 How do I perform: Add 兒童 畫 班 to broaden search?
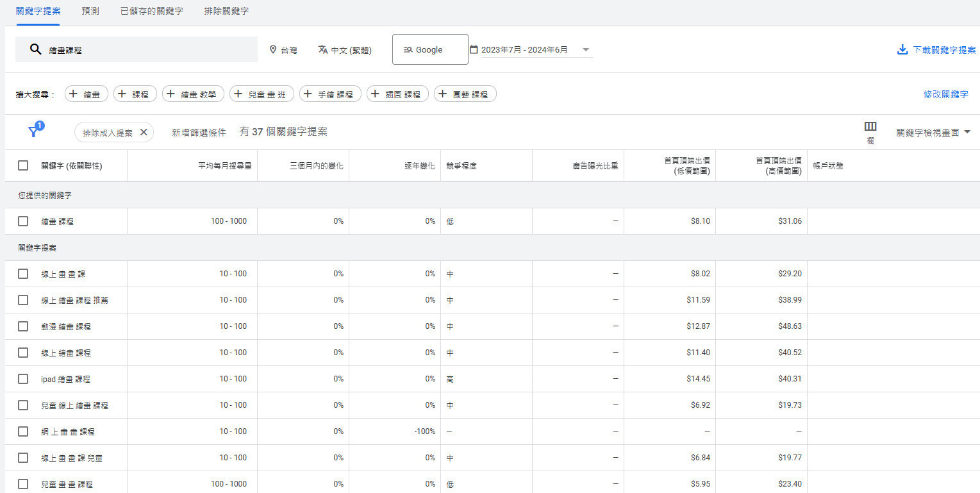(262, 94)
